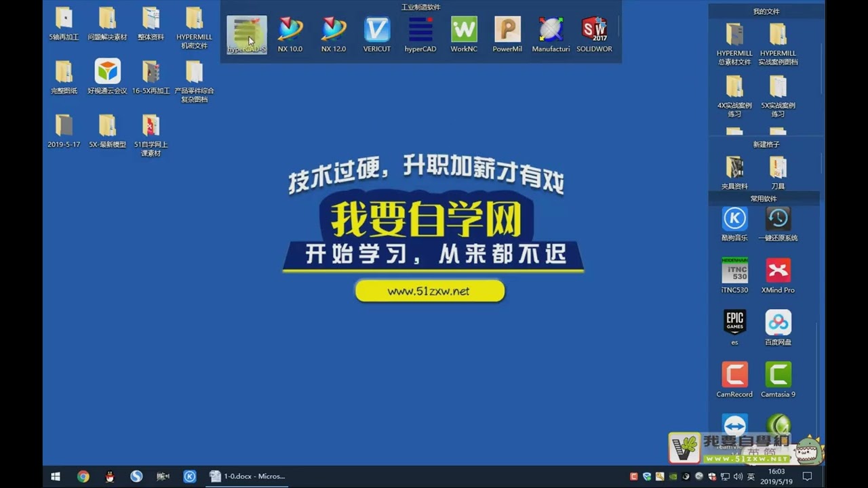
Task: Toggle the 英 input method indicator
Action: (751, 476)
